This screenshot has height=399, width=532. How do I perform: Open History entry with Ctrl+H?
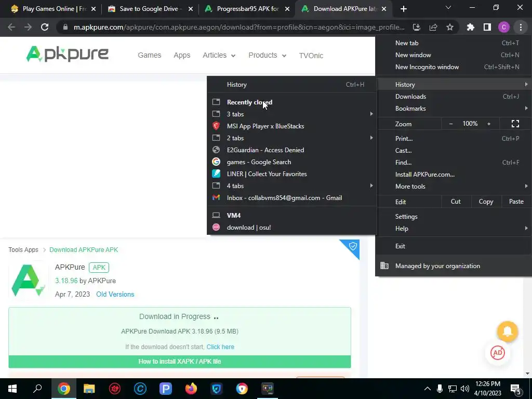(292, 85)
